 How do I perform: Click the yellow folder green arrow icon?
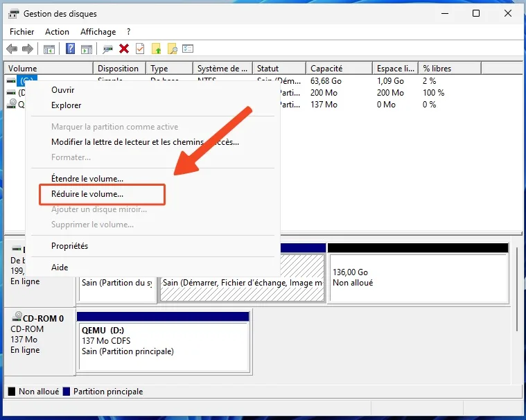157,49
